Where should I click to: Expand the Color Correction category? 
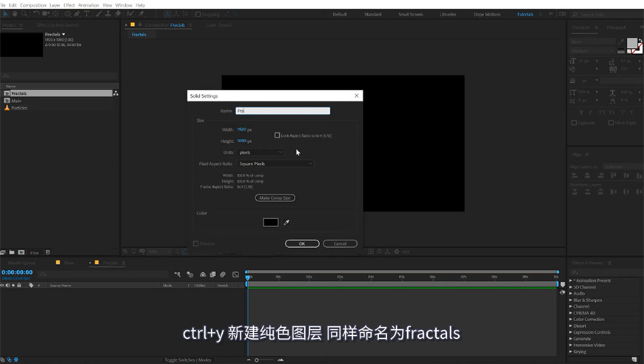click(571, 320)
